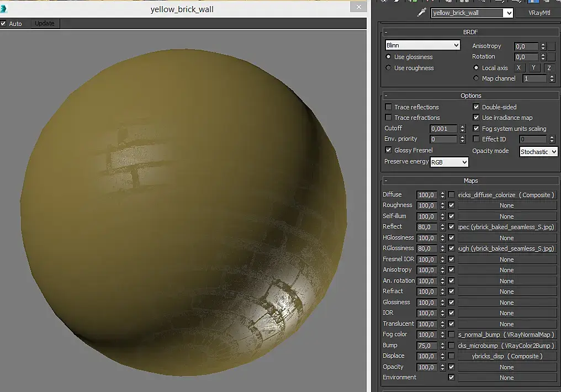Viewport: 561px width, 392px height.
Task: Select the X local axis button
Action: [x=518, y=68]
